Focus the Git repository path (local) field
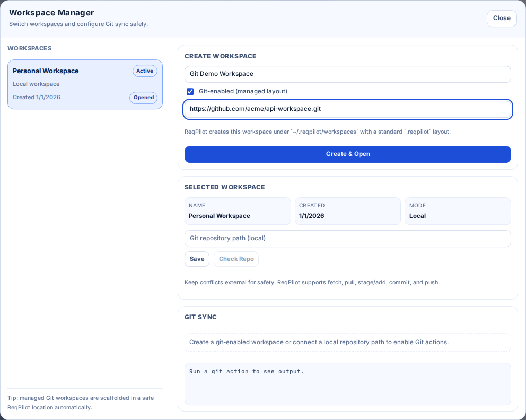526x420 pixels. click(x=347, y=238)
